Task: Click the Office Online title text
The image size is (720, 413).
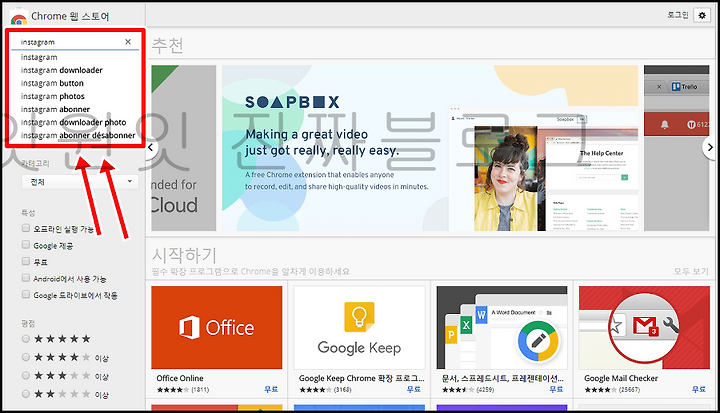Action: (180, 378)
